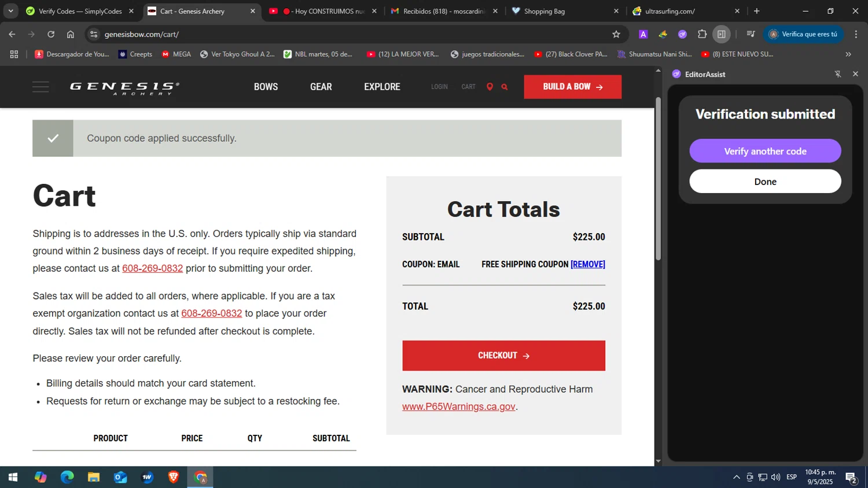Open the Extensions puzzle piece menu
Image resolution: width=868 pixels, height=488 pixels.
[x=702, y=34]
